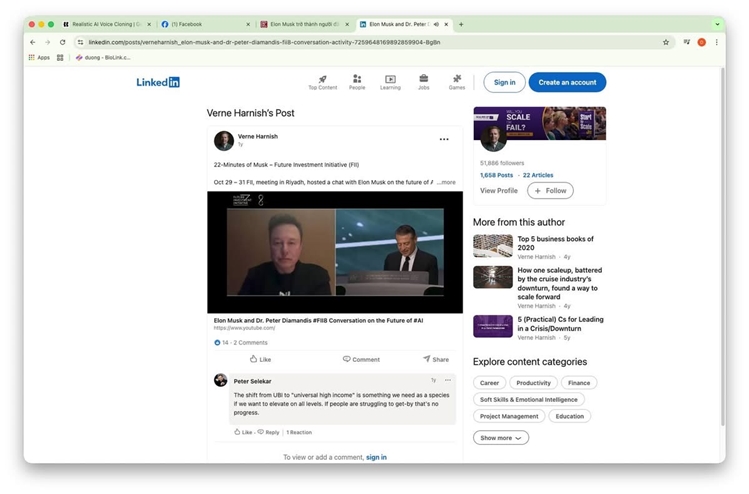This screenshot has width=749, height=494.
Task: Follow Verne Harnish
Action: [x=550, y=190]
